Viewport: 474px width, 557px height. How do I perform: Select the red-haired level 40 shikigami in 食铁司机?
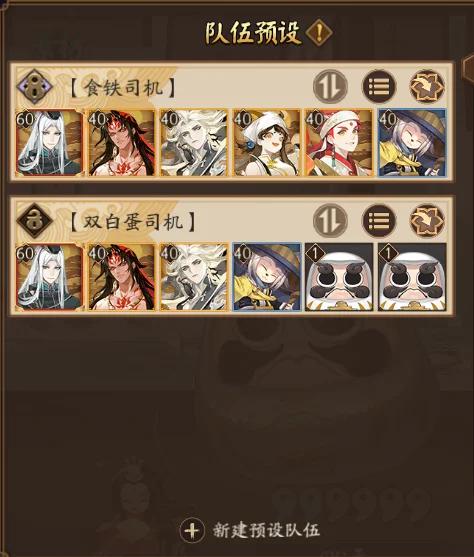(122, 143)
